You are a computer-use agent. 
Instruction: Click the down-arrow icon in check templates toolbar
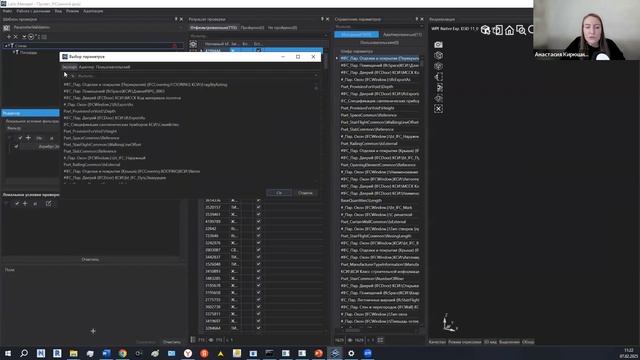tap(24, 37)
